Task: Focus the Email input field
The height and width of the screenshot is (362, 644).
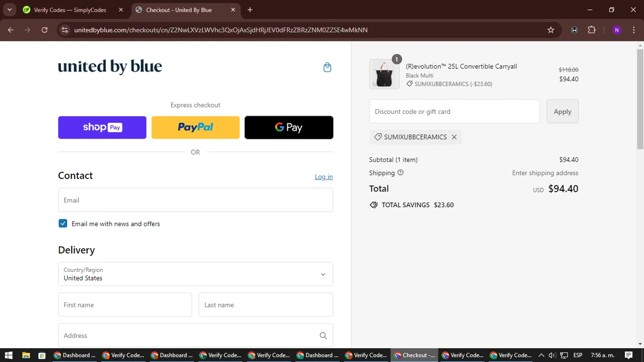Action: pos(195,200)
